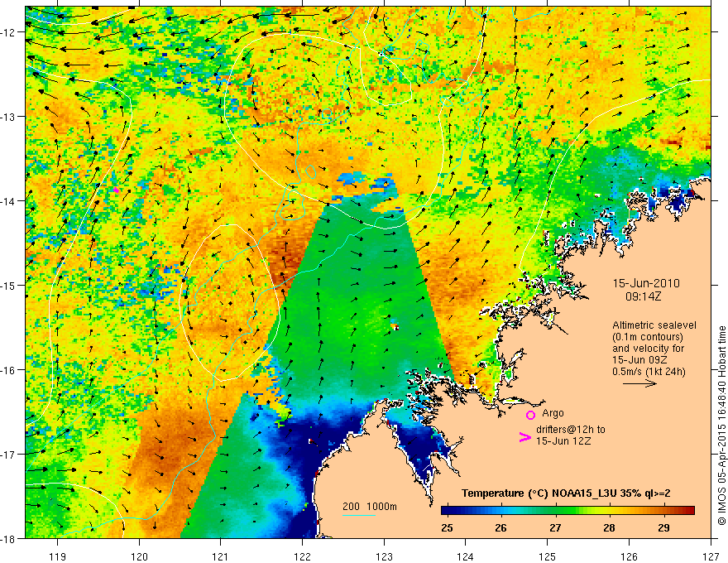The width and height of the screenshot is (728, 563).
Task: Click the longitude axis label '125'
Action: [x=548, y=556]
